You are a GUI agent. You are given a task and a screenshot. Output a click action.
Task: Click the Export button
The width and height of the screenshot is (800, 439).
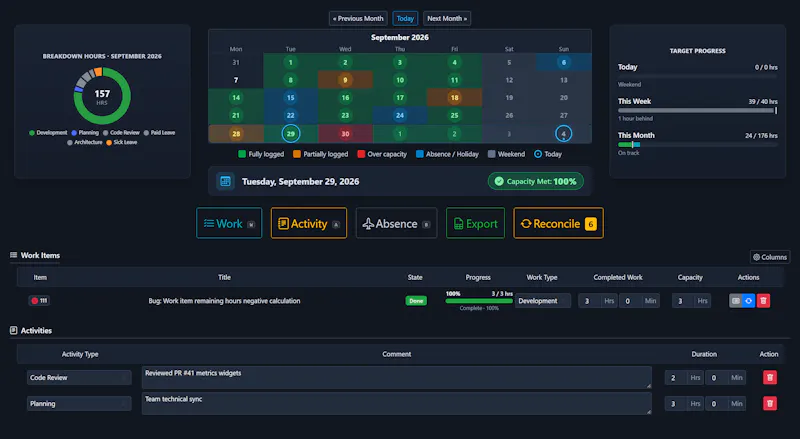476,223
